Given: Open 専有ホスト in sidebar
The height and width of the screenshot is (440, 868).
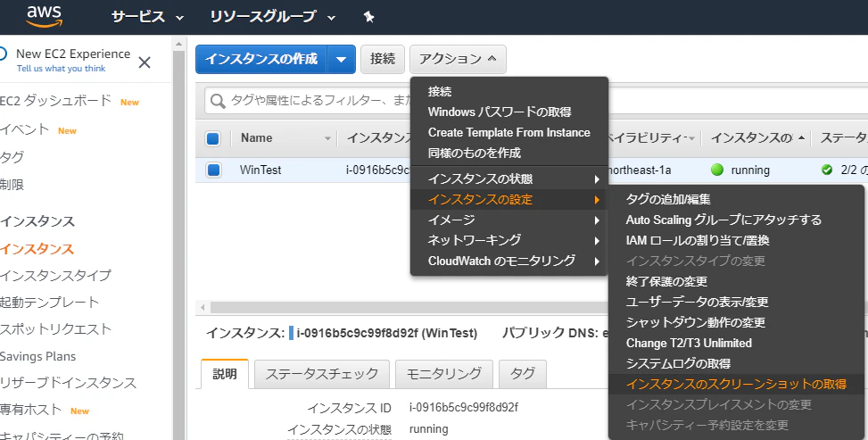Looking at the screenshot, I should [x=30, y=410].
